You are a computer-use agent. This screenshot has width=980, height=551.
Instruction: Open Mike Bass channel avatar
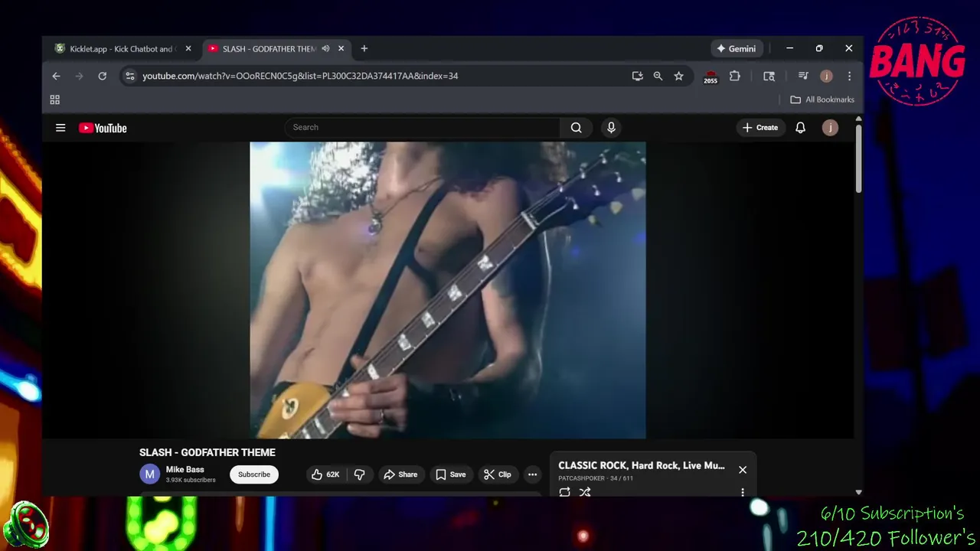pos(149,474)
